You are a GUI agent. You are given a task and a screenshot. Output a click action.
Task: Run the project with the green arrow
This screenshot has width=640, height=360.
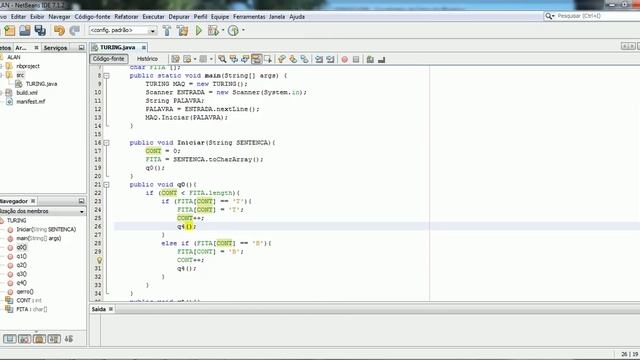[x=199, y=31]
